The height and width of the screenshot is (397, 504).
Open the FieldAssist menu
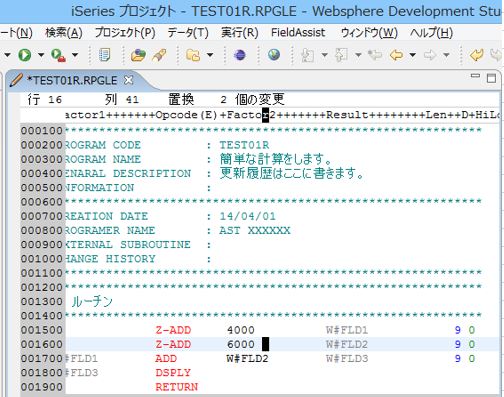(x=298, y=33)
